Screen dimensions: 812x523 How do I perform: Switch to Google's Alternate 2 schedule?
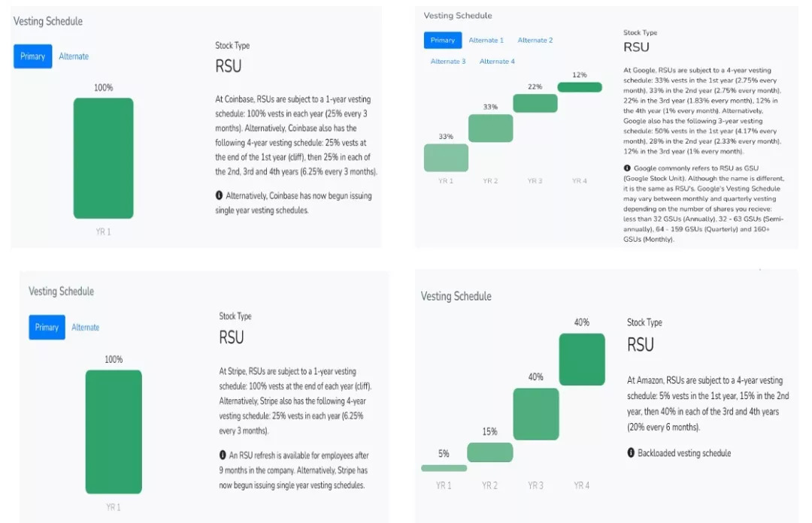click(x=535, y=41)
